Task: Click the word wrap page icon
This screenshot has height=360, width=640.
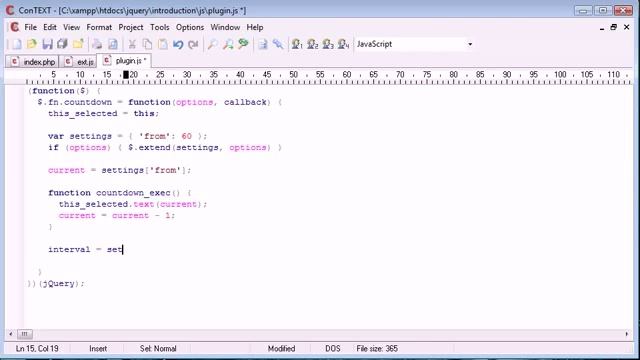Action: 262,44
